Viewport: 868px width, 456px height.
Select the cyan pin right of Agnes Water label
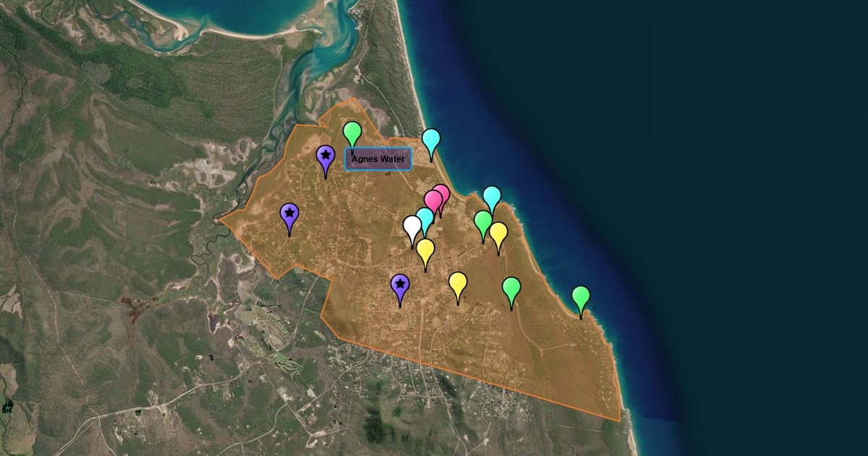tap(431, 140)
